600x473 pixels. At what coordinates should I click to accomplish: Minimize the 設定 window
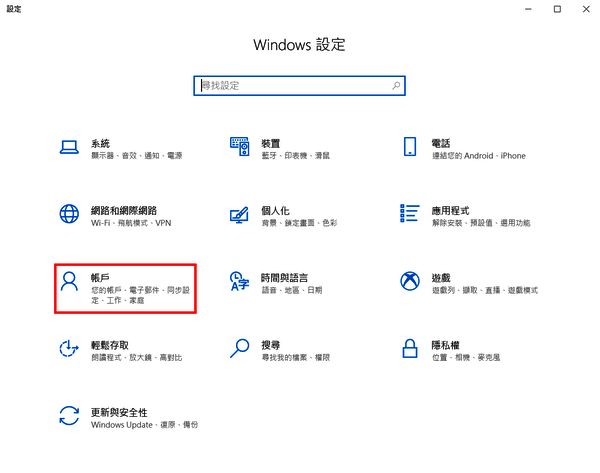pos(528,9)
